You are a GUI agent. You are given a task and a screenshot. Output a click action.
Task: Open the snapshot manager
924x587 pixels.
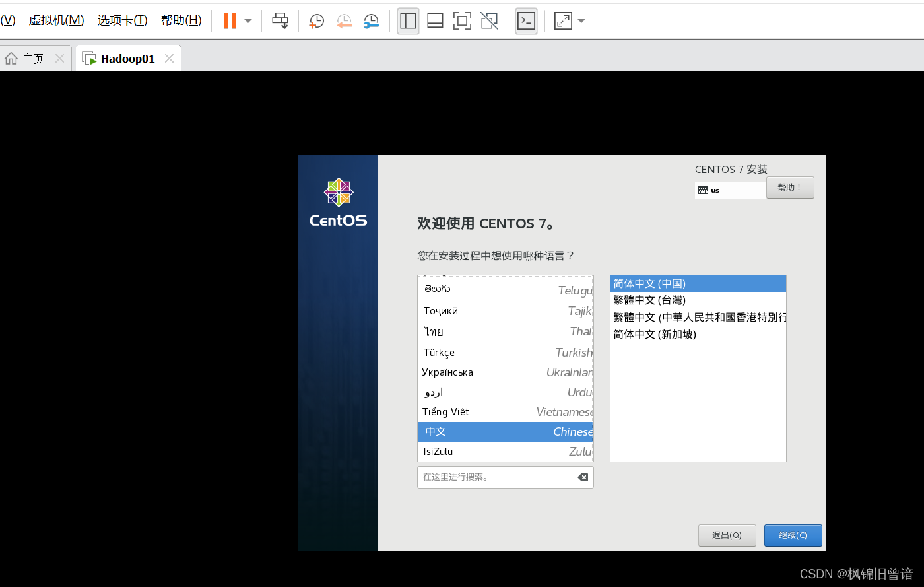tap(371, 20)
